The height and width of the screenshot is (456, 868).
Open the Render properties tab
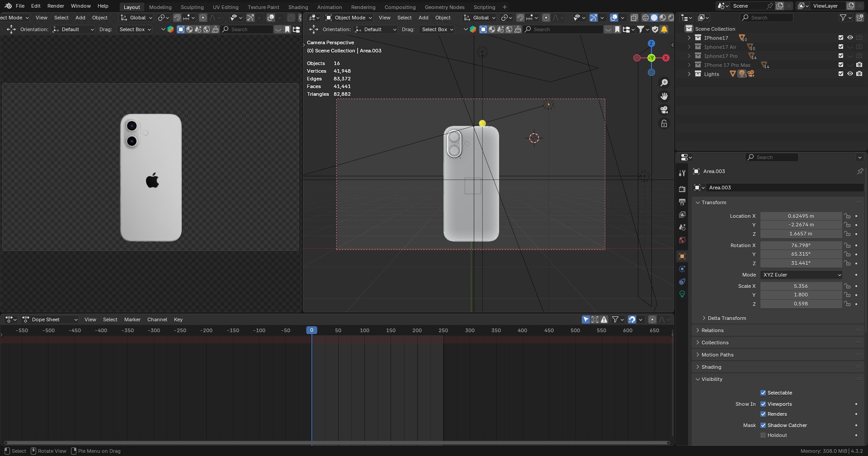(x=682, y=189)
